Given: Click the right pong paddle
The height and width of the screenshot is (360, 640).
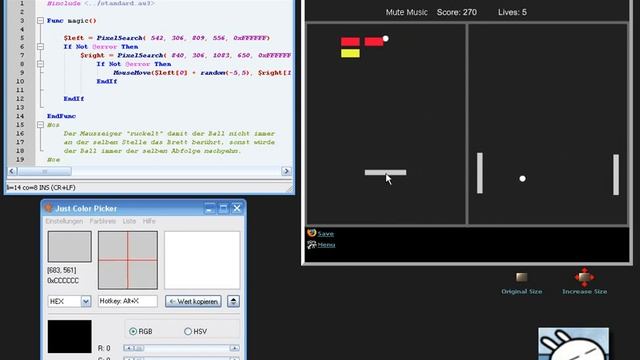Looking at the screenshot, I should pos(616,175).
